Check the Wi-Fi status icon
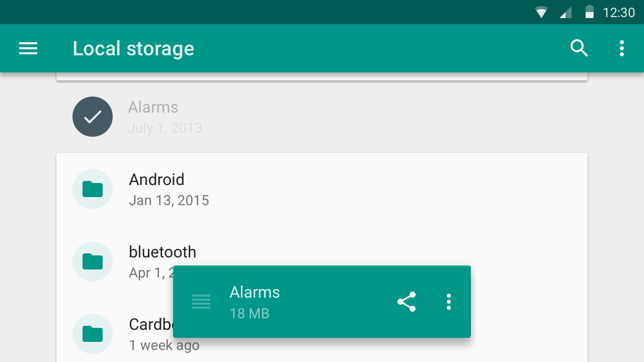Screen dimensions: 644x362 point(541,12)
